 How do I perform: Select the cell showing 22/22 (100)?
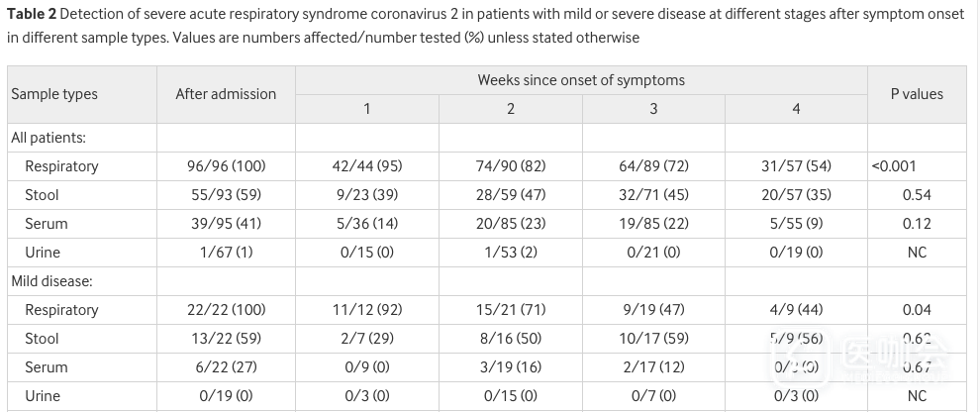[226, 310]
